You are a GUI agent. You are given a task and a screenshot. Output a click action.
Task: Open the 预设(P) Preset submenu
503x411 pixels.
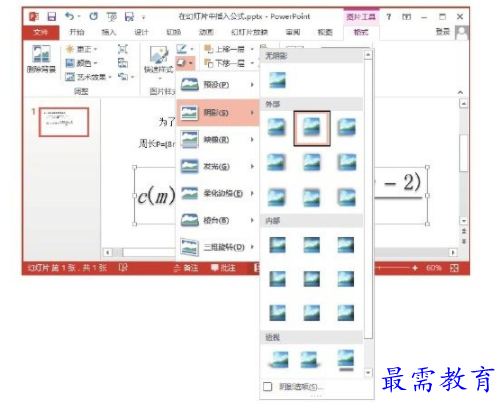(x=218, y=85)
